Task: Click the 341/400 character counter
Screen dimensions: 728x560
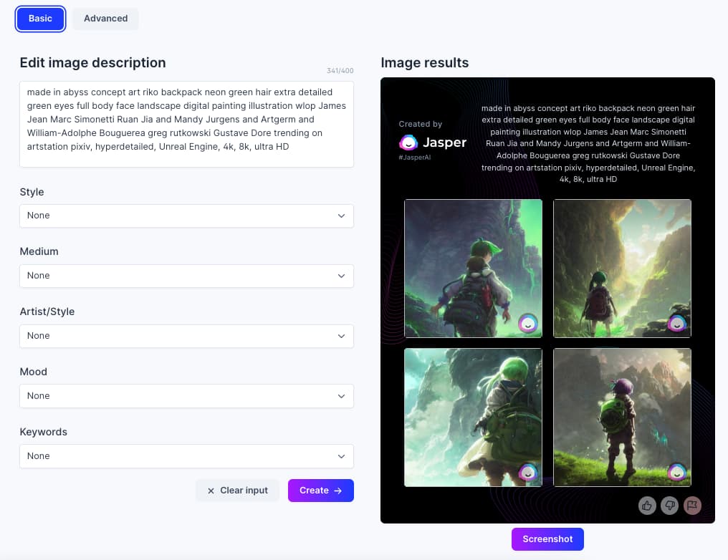Action: [340, 70]
